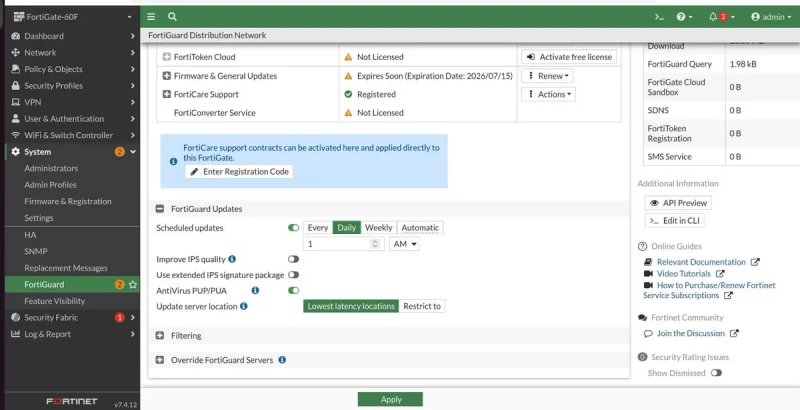Image resolution: width=800 pixels, height=410 pixels.
Task: Expand the Log & Report menu
Action: 72,334
